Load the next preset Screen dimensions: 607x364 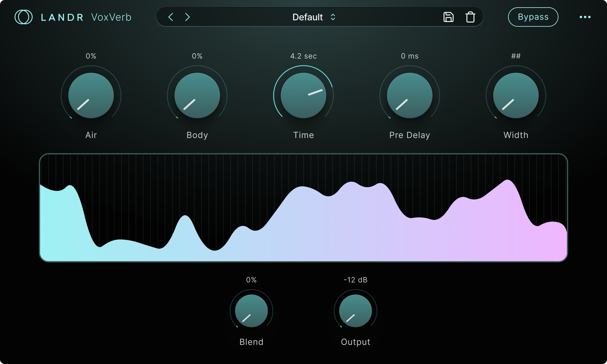click(x=188, y=17)
